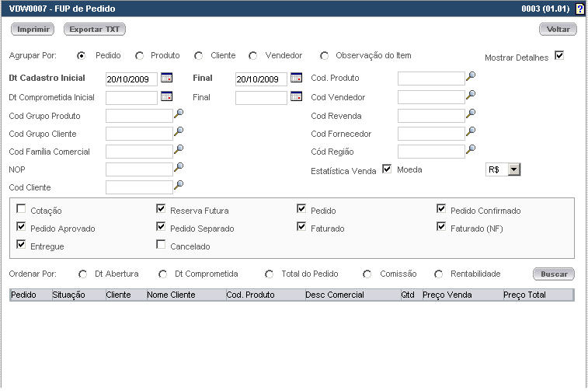Search Cod. Produto using magnifier icon
Viewport: 588px width, 391px height.
[471, 77]
